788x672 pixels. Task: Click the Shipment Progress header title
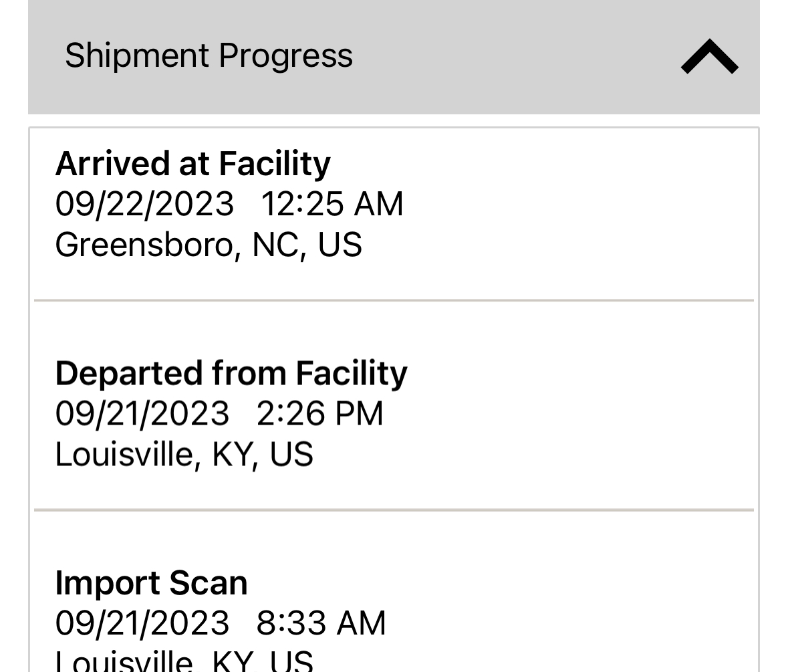coord(209,55)
